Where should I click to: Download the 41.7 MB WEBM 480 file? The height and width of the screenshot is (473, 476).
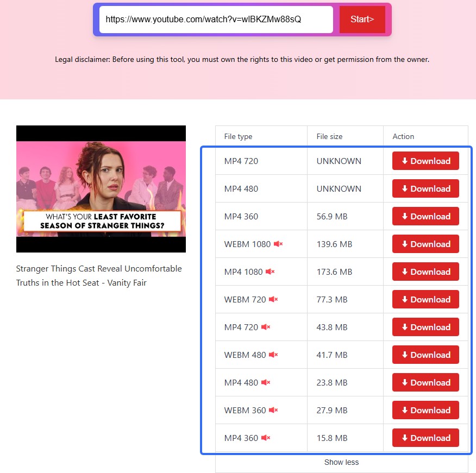425,355
